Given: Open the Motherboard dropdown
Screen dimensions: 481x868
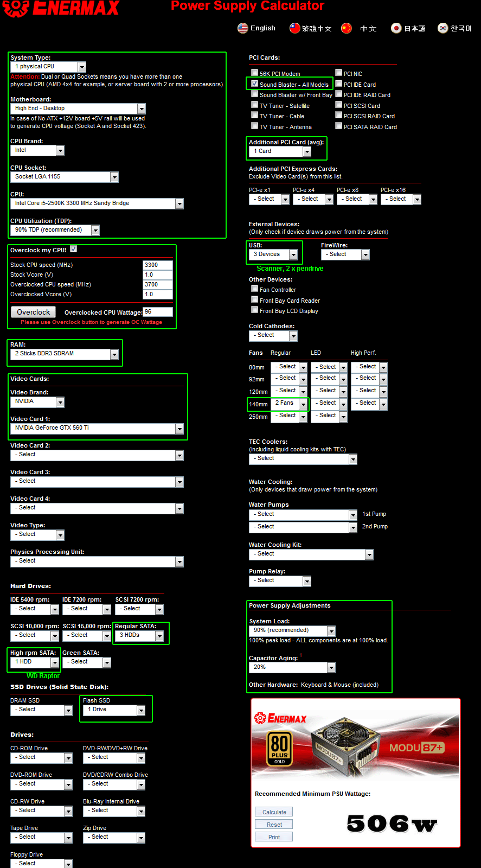Looking at the screenshot, I should [x=78, y=108].
